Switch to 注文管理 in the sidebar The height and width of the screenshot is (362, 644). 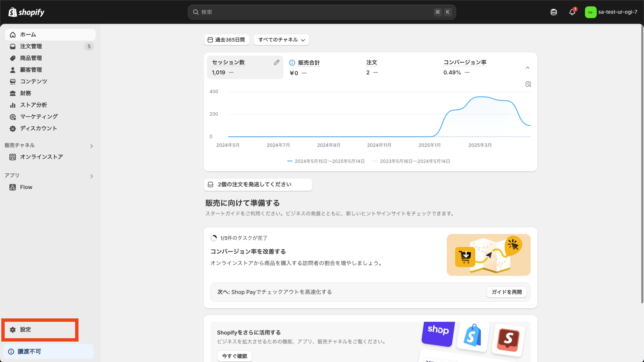[31, 46]
